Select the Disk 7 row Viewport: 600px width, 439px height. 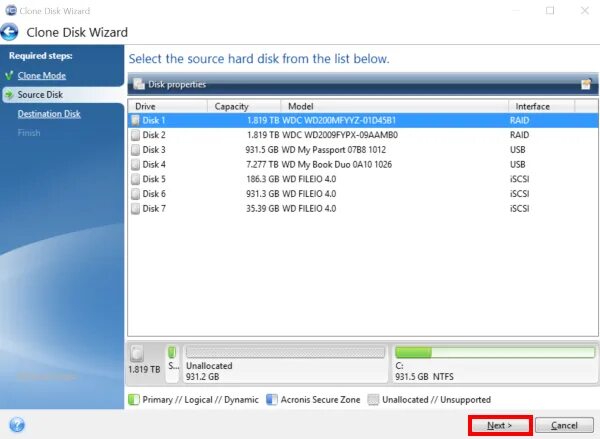pos(363,209)
